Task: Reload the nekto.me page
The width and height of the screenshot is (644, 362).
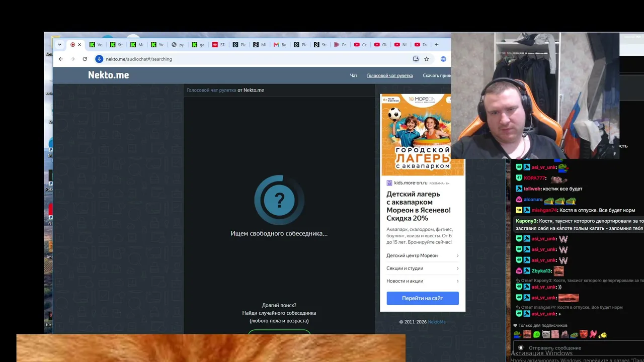Action: point(85,59)
